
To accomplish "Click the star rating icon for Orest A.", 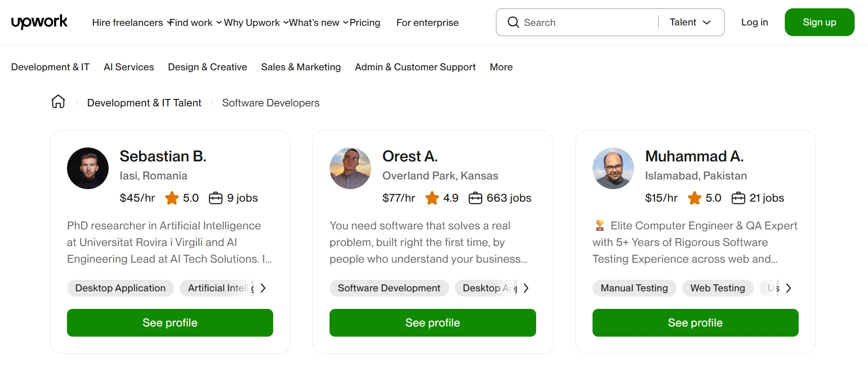I will tap(432, 198).
